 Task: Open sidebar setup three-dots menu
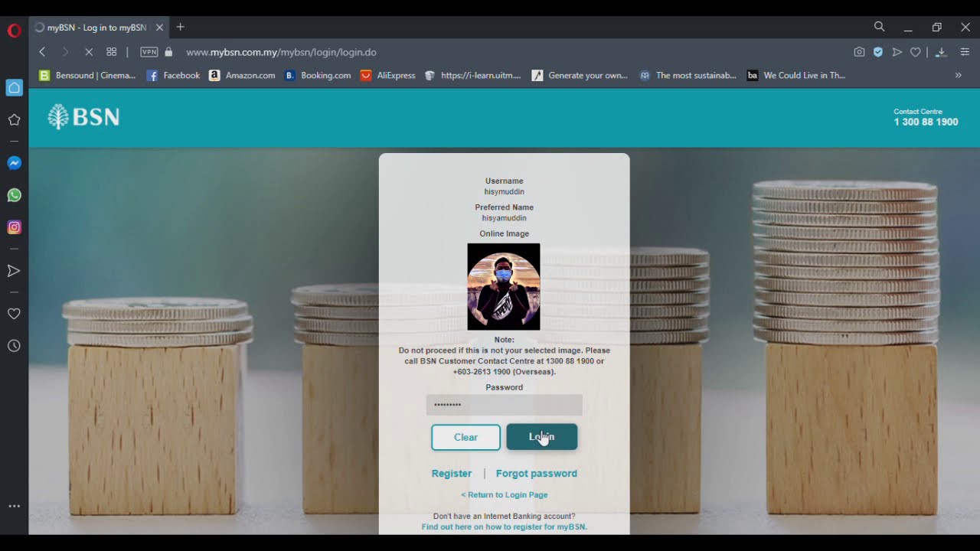click(x=14, y=506)
